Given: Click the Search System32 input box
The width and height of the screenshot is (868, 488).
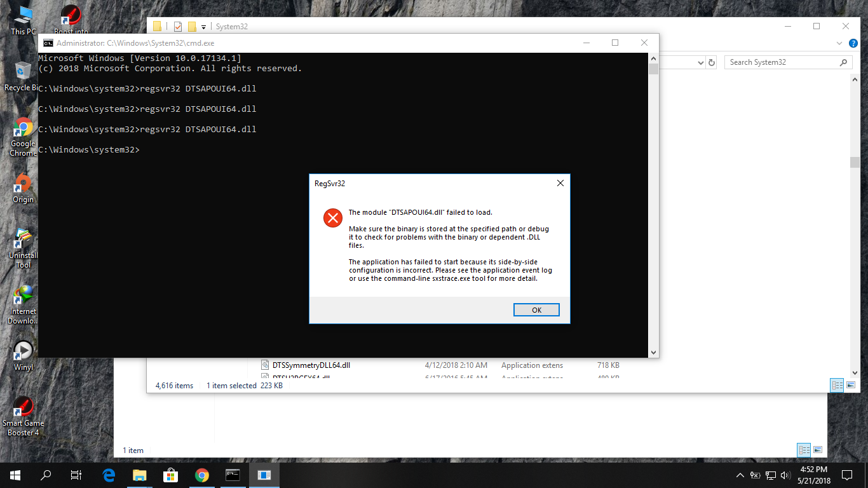Looking at the screenshot, I should tap(788, 62).
